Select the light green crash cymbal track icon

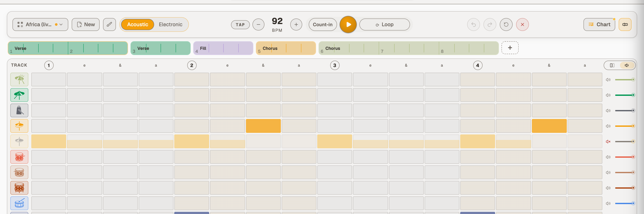pyautogui.click(x=19, y=79)
